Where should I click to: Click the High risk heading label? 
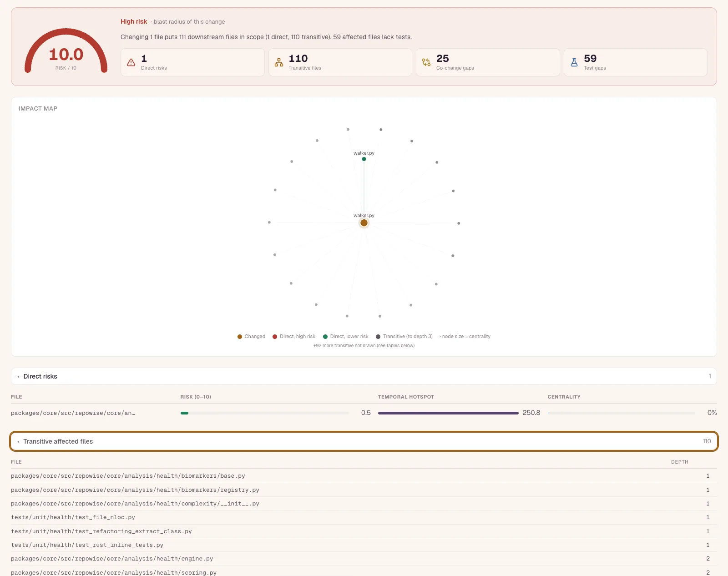(134, 21)
